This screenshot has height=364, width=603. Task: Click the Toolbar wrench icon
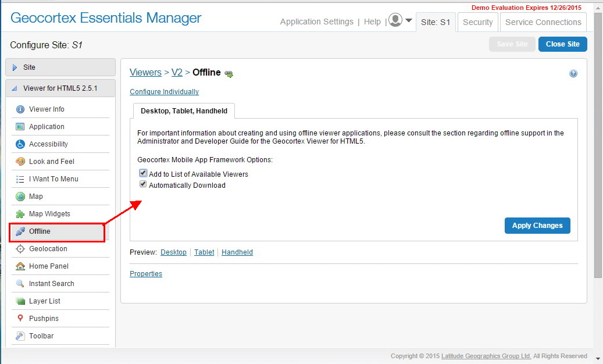(20, 336)
